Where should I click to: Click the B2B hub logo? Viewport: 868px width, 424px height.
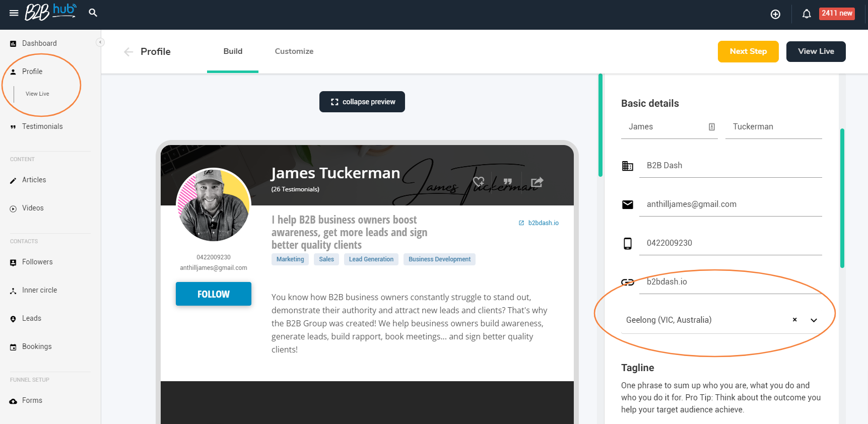[x=51, y=12]
